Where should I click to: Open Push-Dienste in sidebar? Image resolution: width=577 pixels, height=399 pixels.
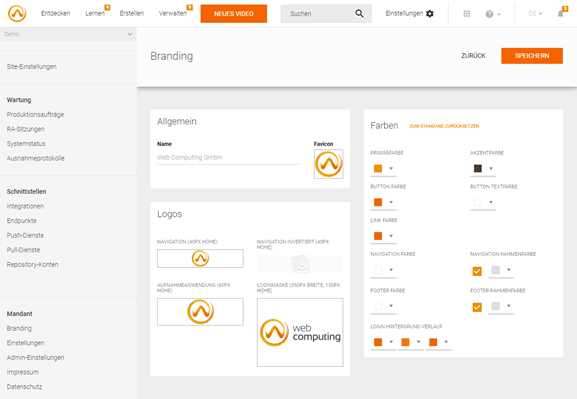(x=25, y=235)
